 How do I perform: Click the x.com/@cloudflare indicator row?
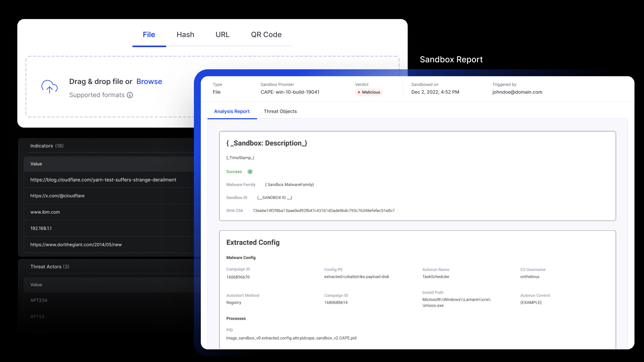58,196
